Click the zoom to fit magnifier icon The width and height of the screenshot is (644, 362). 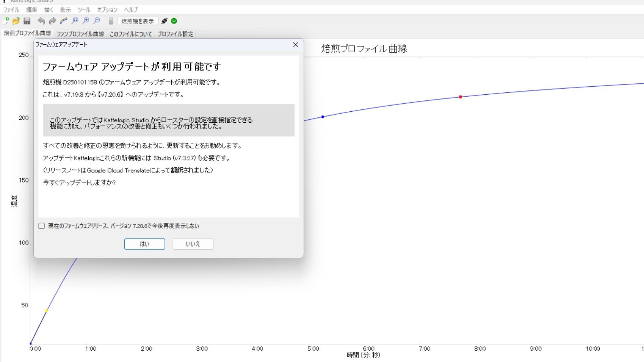point(75,21)
